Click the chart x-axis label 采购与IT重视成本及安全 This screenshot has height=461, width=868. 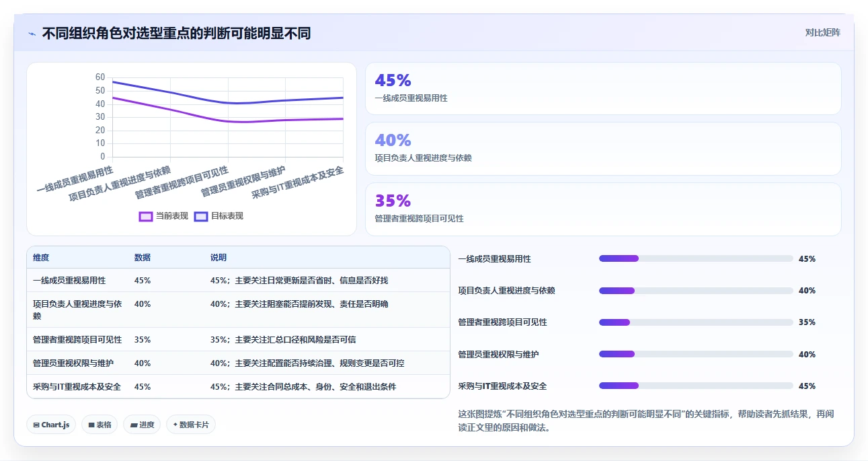(298, 182)
